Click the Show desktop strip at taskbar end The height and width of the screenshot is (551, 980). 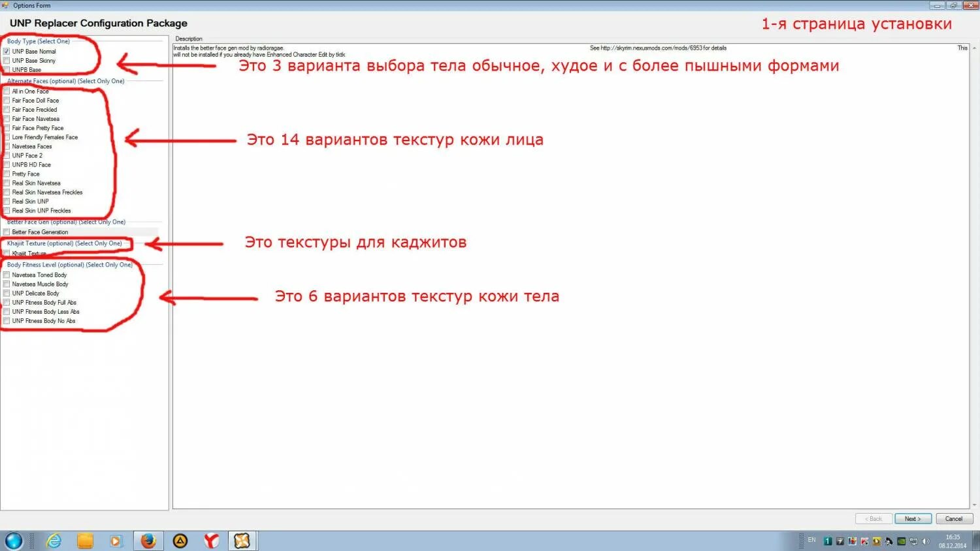coord(976,541)
